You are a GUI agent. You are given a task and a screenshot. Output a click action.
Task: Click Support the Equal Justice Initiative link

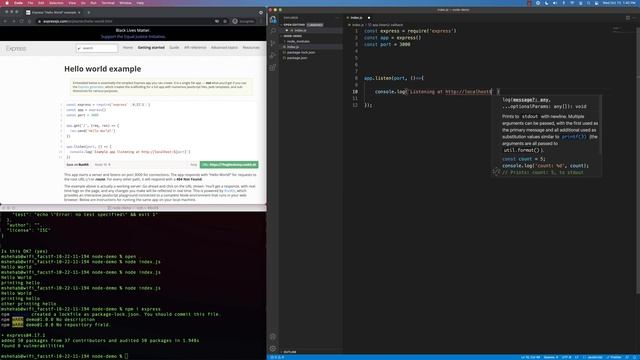pyautogui.click(x=133, y=37)
